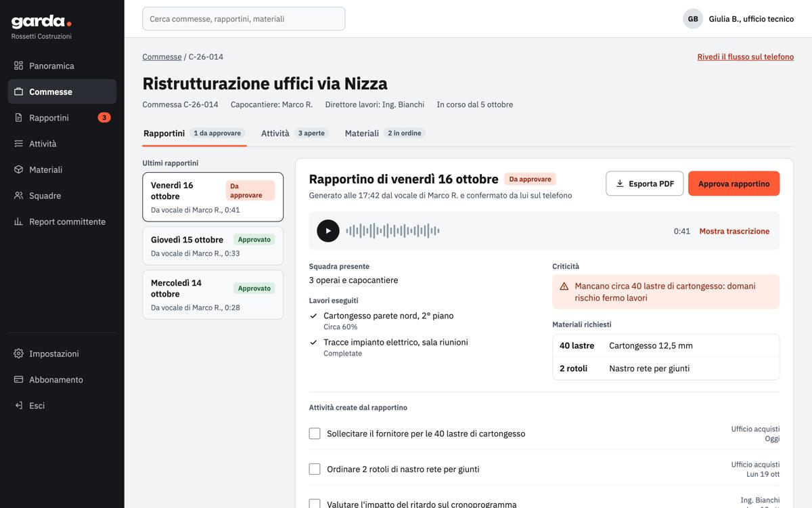This screenshot has width=812, height=508.
Task: Open Panoramica in the sidebar
Action: tap(62, 66)
